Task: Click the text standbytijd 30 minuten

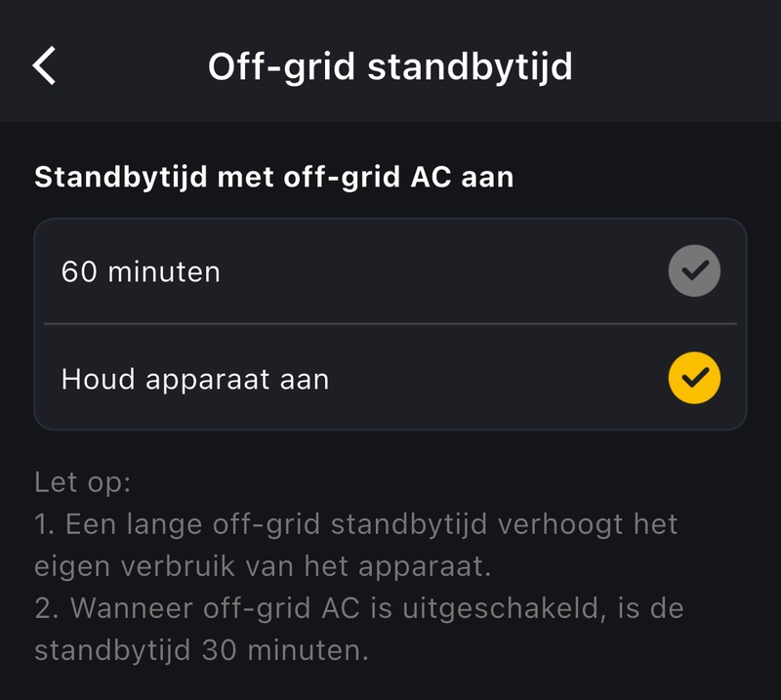Action: (x=201, y=650)
